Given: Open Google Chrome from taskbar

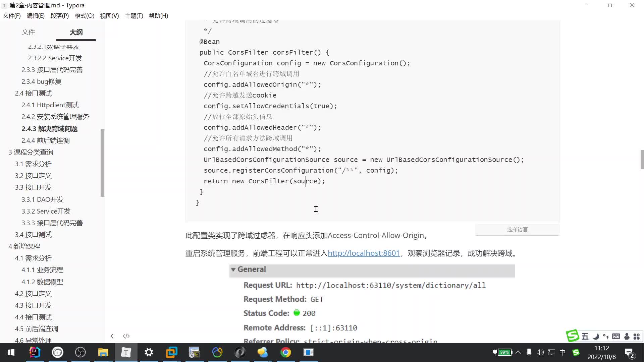Looking at the screenshot, I should click(x=285, y=352).
